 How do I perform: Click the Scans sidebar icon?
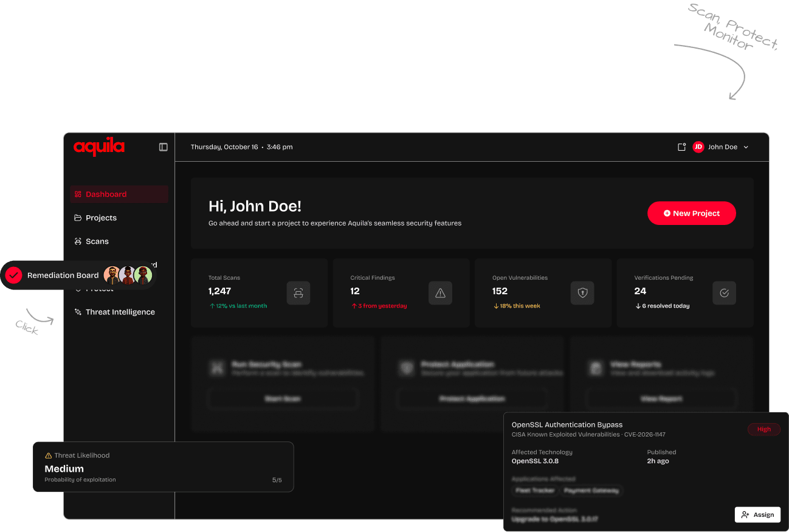[x=78, y=241]
